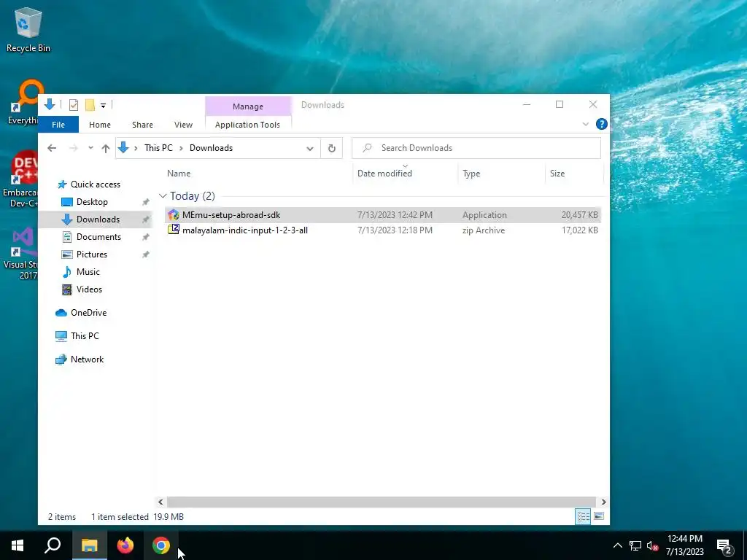Viewport: 747px width, 560px height.
Task: Open Music in navigation pane
Action: [88, 272]
